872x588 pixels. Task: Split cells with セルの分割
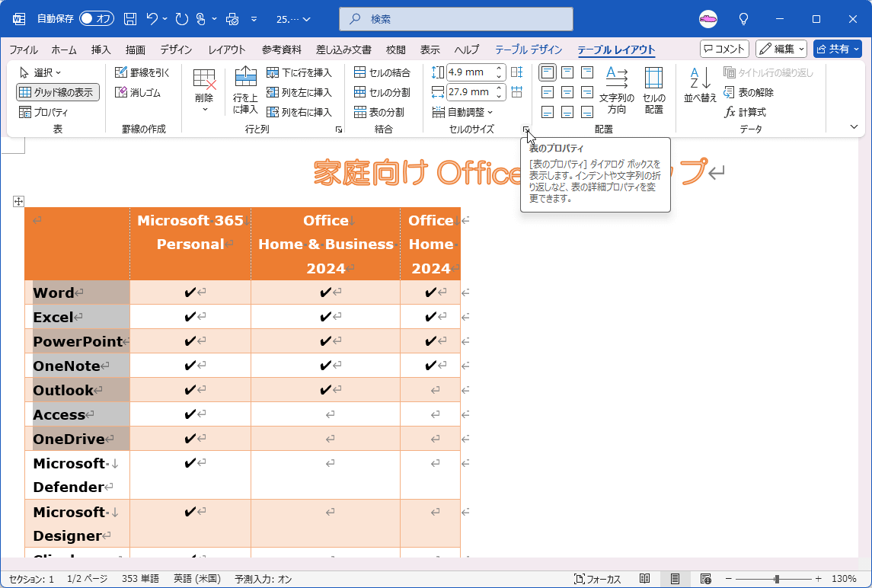[x=382, y=92]
